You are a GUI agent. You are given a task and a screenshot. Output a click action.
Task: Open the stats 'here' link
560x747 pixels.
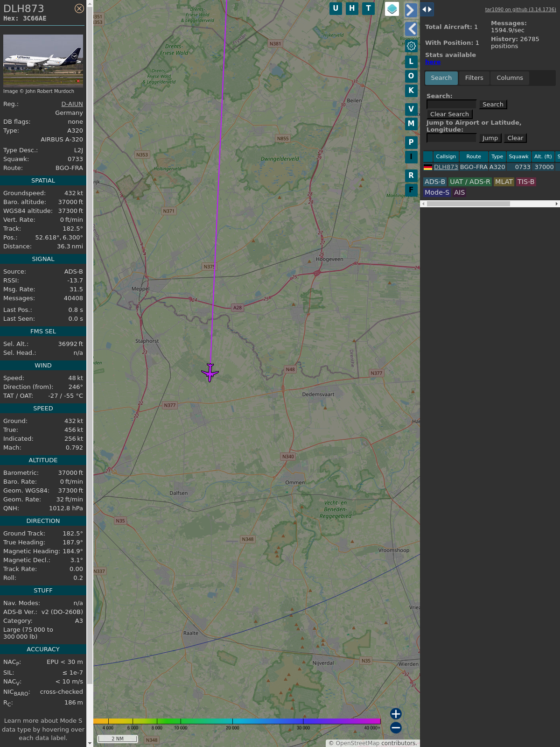433,62
